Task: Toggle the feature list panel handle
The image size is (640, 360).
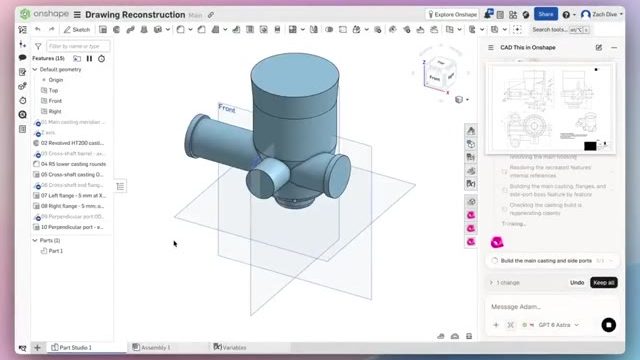Action: point(120,187)
